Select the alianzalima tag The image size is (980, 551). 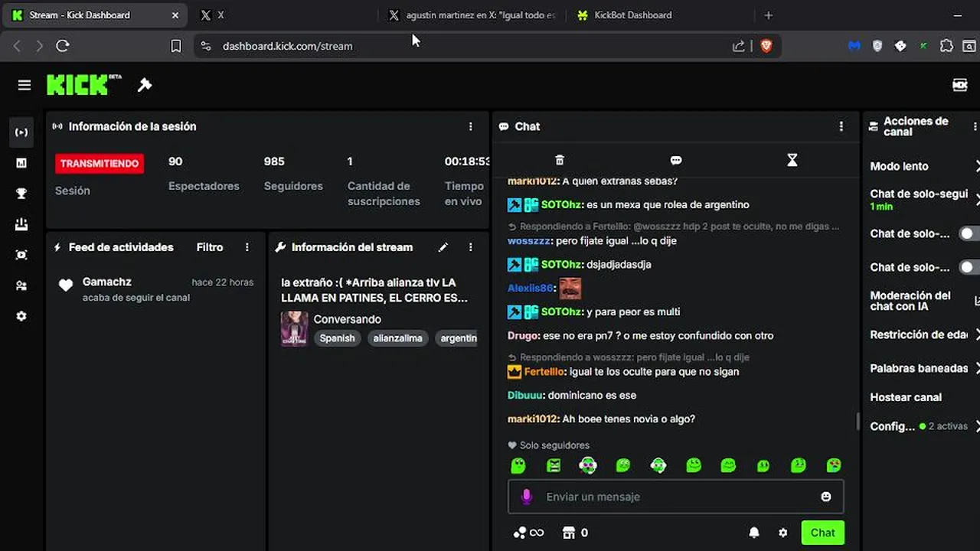pyautogui.click(x=398, y=338)
